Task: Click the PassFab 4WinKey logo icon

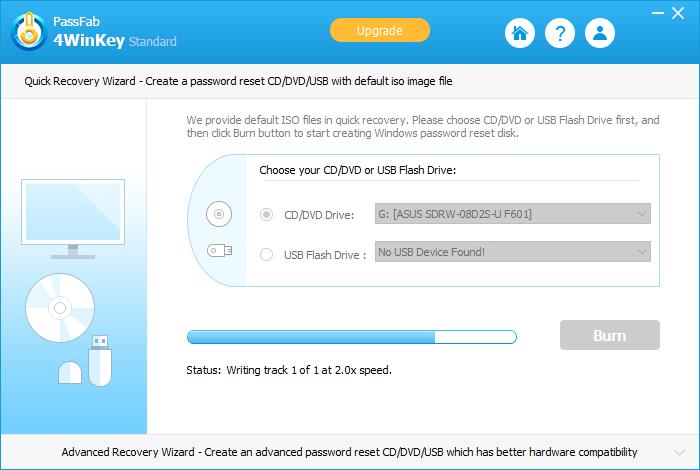Action: point(29,31)
